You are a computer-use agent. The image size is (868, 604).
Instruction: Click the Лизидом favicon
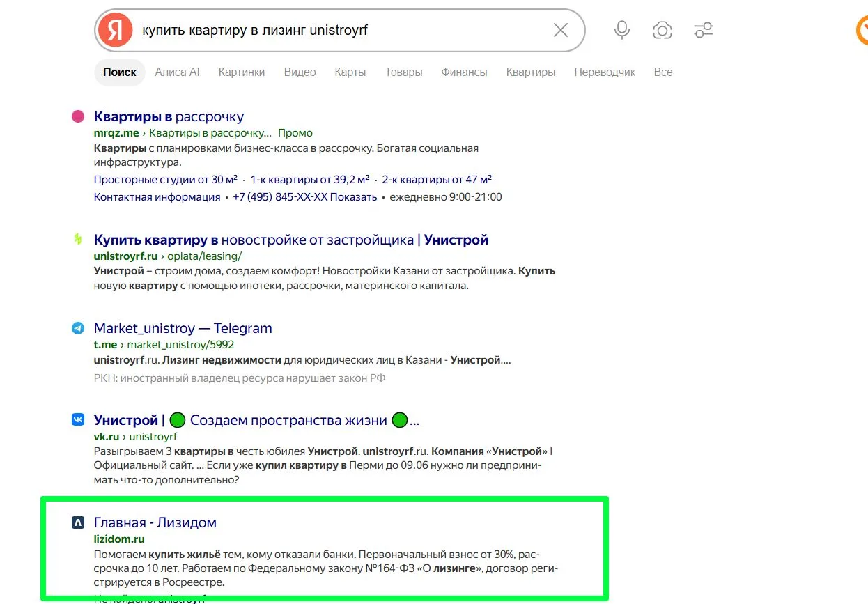point(78,522)
